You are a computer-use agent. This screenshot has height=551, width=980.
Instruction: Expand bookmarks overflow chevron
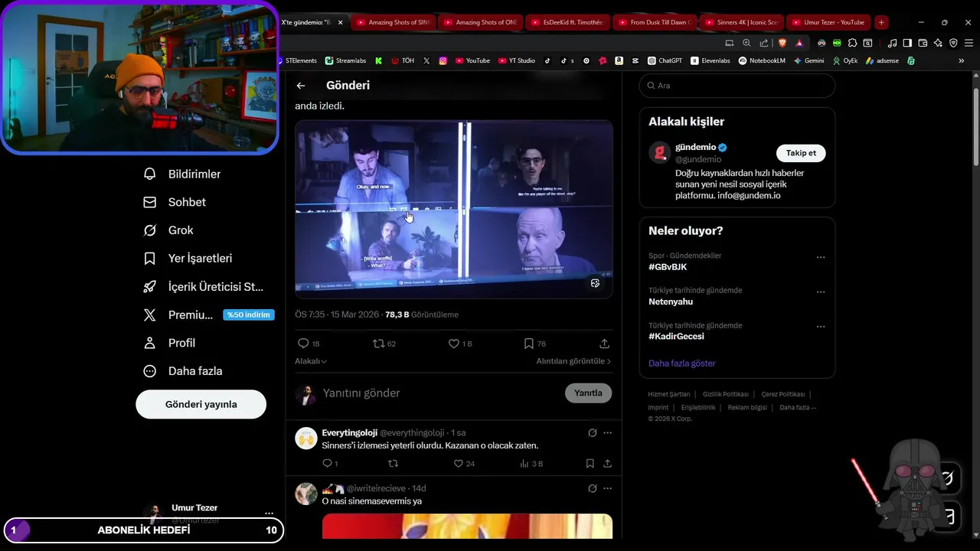click(962, 60)
